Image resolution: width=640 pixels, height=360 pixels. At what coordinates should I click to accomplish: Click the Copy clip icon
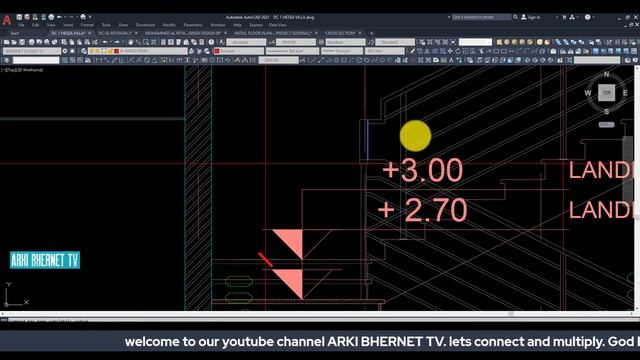[71, 42]
